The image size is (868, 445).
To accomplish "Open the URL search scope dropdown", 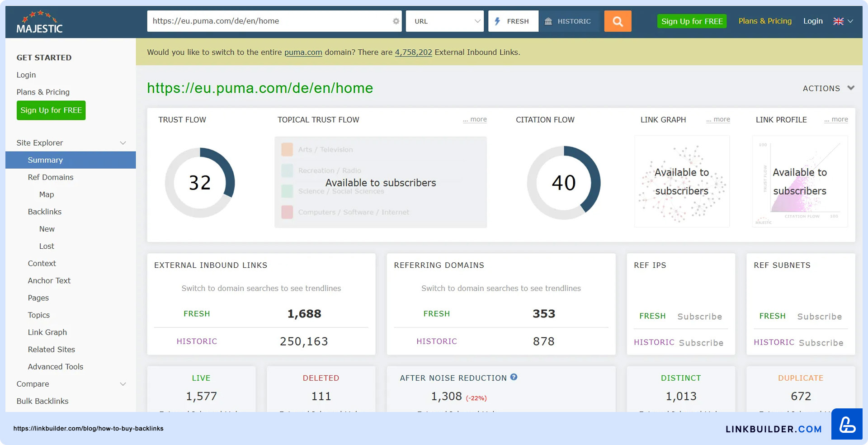I will (445, 21).
